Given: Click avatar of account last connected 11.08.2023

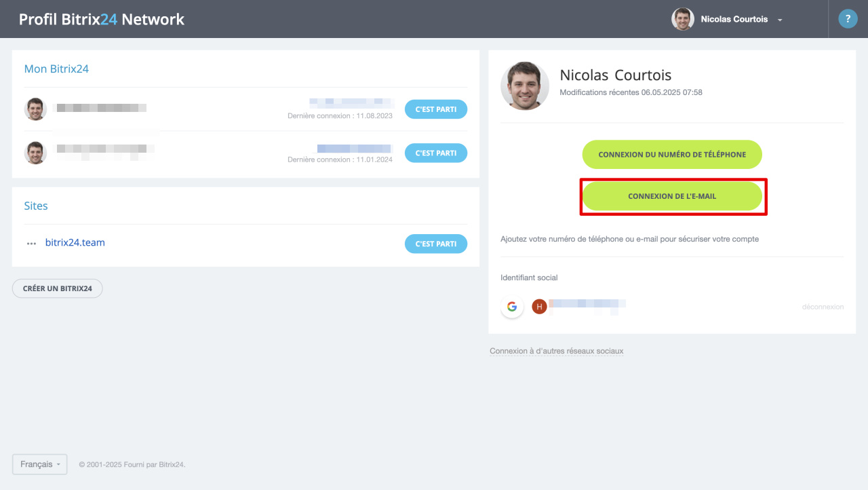Looking at the screenshot, I should 35,109.
